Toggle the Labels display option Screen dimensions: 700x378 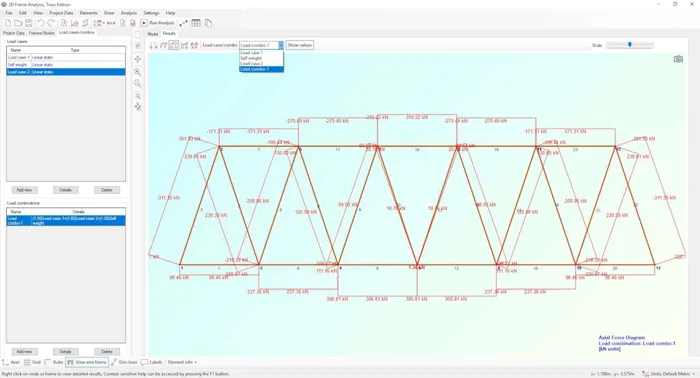152,362
